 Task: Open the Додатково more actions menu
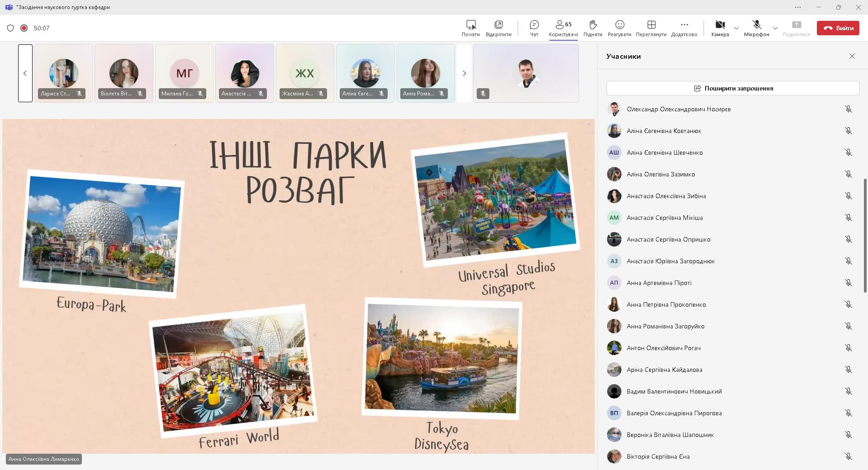point(684,28)
